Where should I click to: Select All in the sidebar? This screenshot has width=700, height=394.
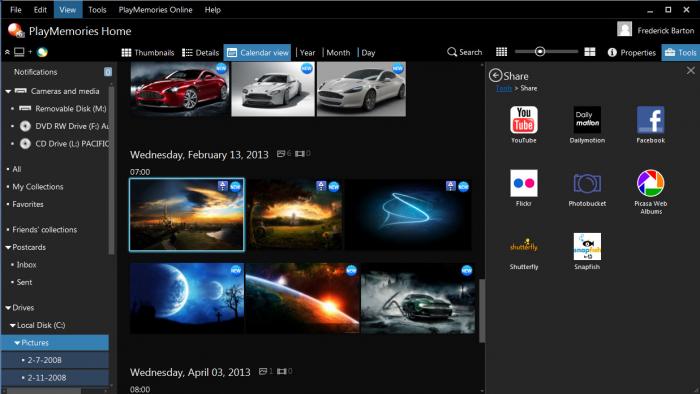click(x=17, y=169)
